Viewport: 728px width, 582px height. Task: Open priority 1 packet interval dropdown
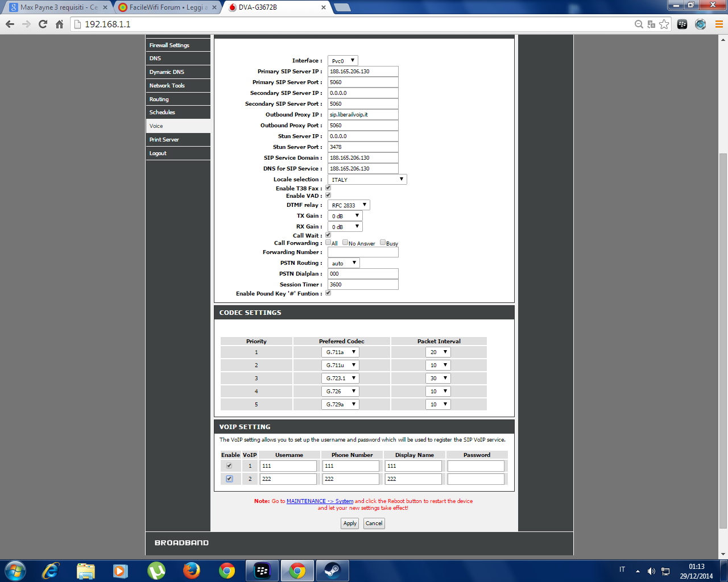click(438, 352)
